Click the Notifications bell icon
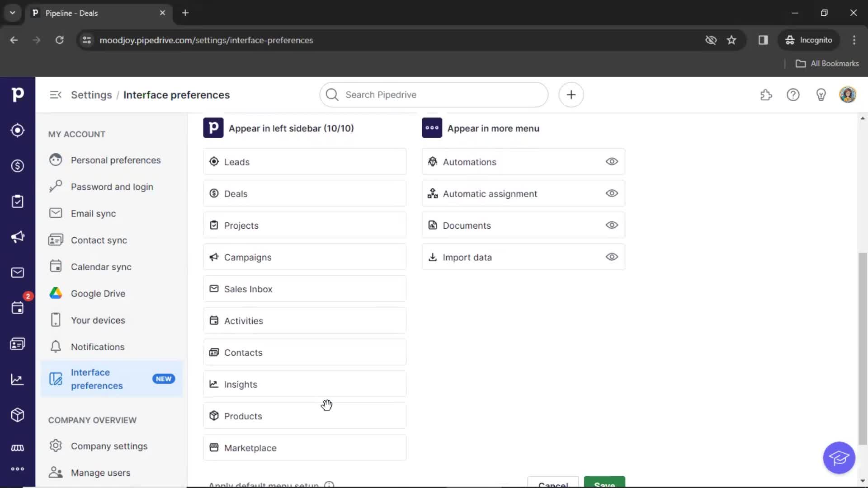This screenshot has width=868, height=488. click(56, 346)
